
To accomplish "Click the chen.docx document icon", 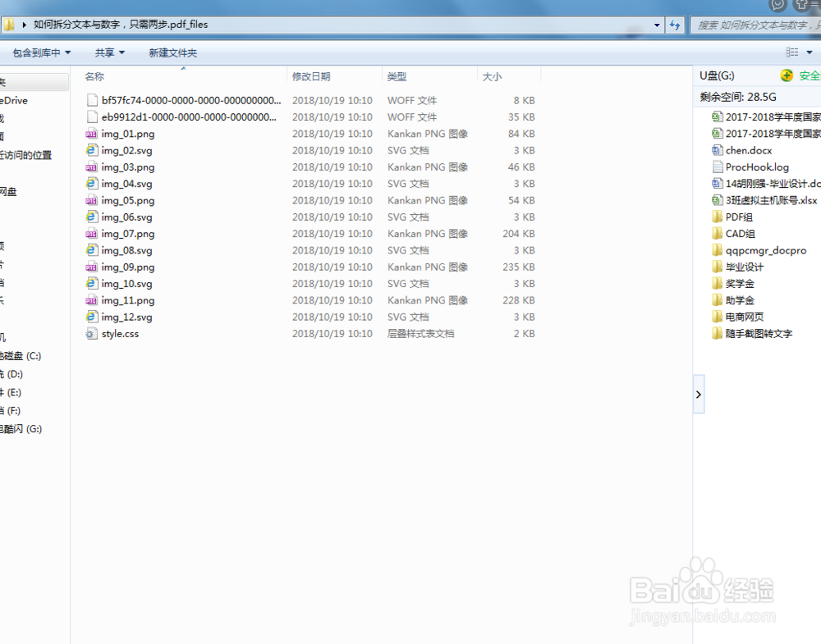I will point(718,151).
